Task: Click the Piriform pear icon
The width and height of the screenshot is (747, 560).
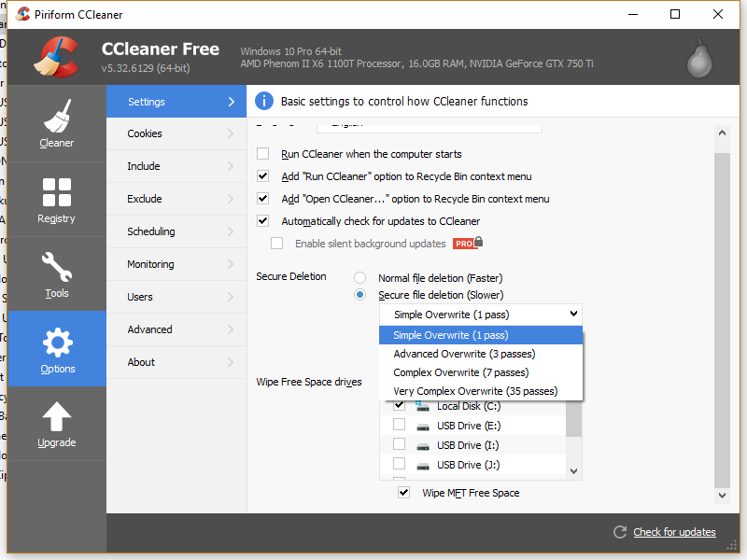Action: (699, 59)
